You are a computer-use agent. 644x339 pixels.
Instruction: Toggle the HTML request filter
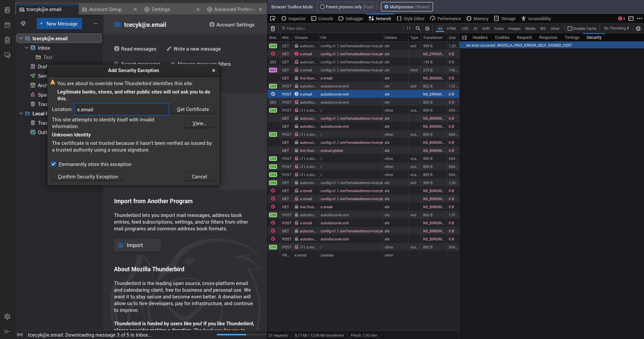click(x=451, y=29)
